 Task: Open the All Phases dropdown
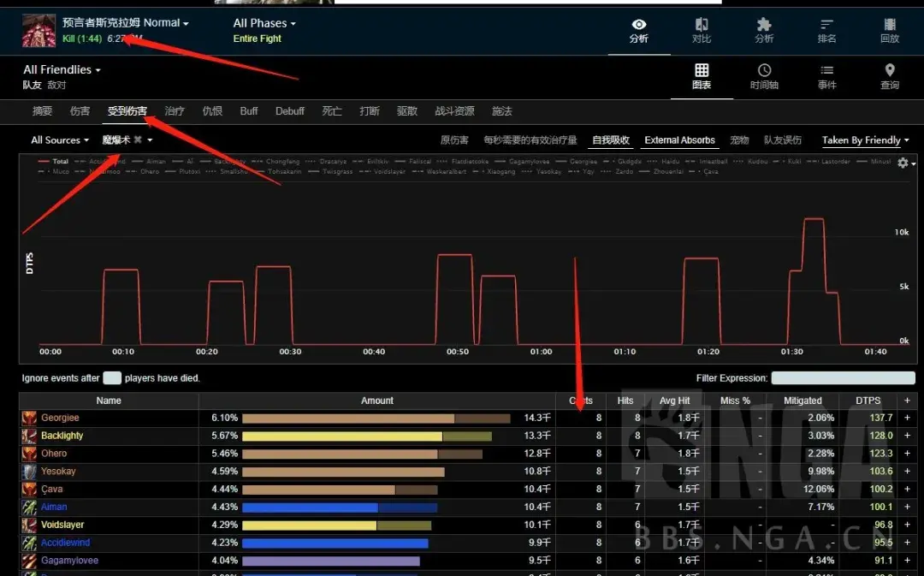pyautogui.click(x=264, y=23)
